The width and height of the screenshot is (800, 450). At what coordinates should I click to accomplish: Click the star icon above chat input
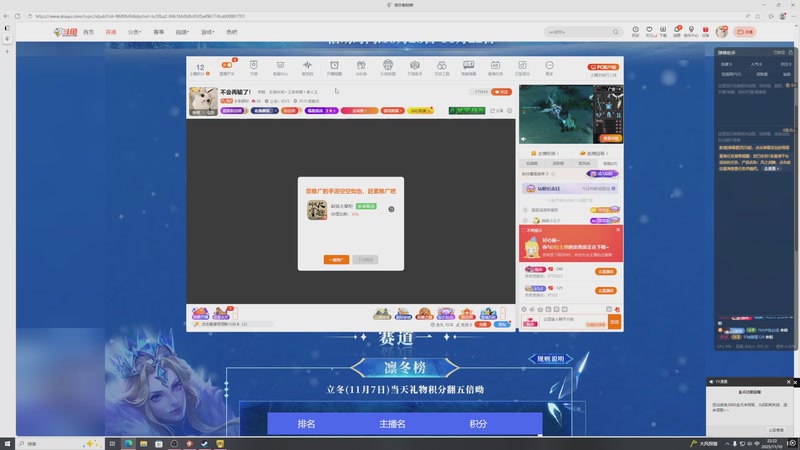tap(540, 309)
